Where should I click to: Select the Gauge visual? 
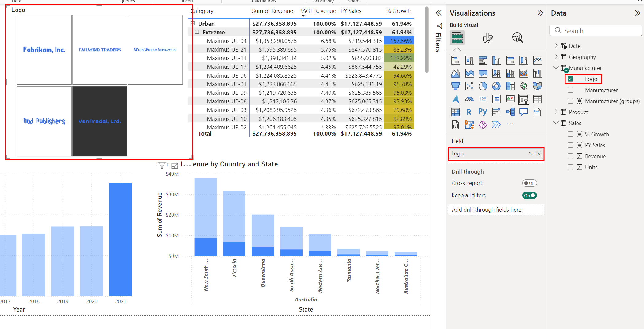point(469,99)
